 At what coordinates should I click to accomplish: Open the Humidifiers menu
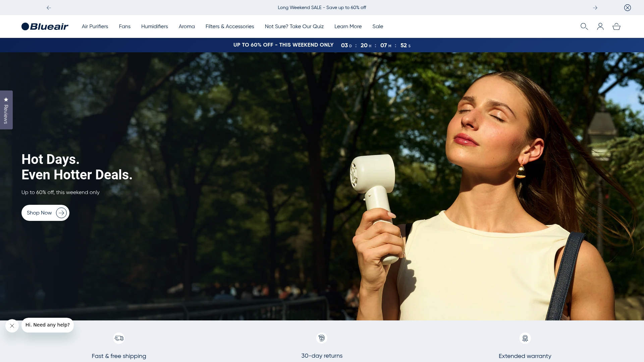click(x=155, y=26)
